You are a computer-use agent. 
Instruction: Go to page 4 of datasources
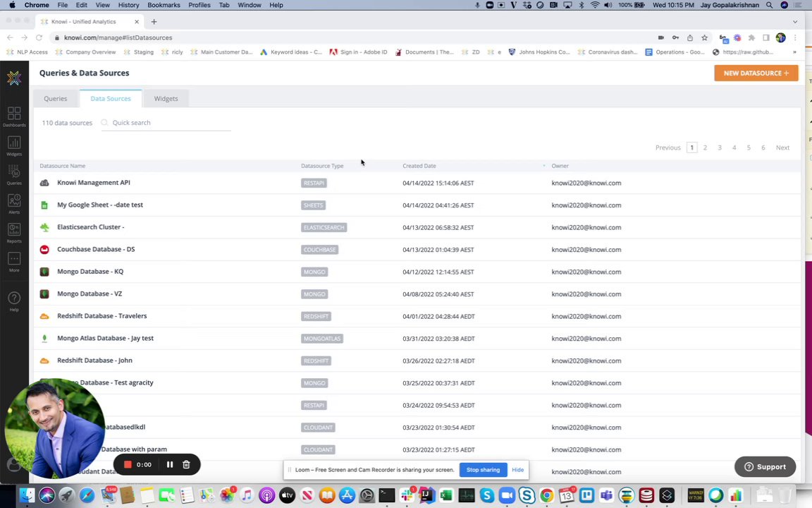point(734,147)
